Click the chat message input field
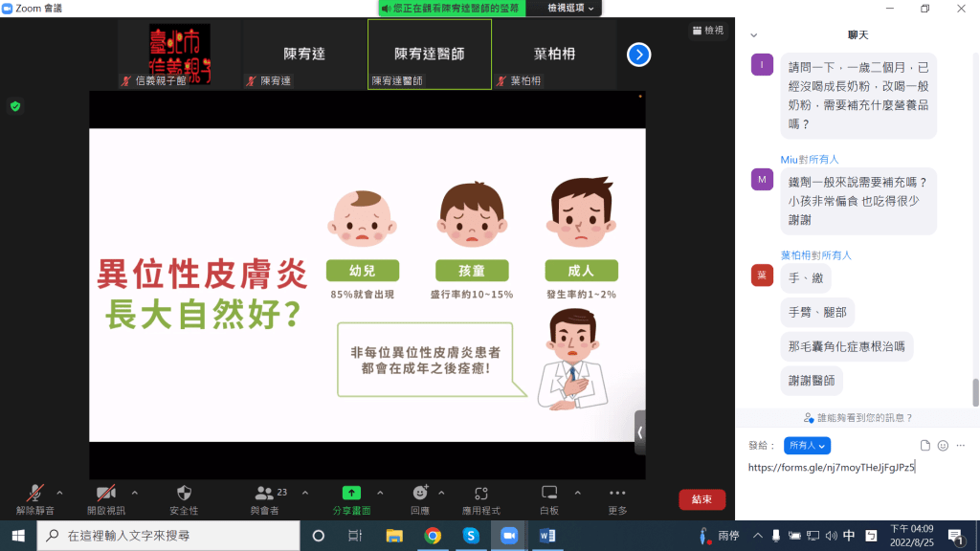The width and height of the screenshot is (980, 551). tap(857, 468)
